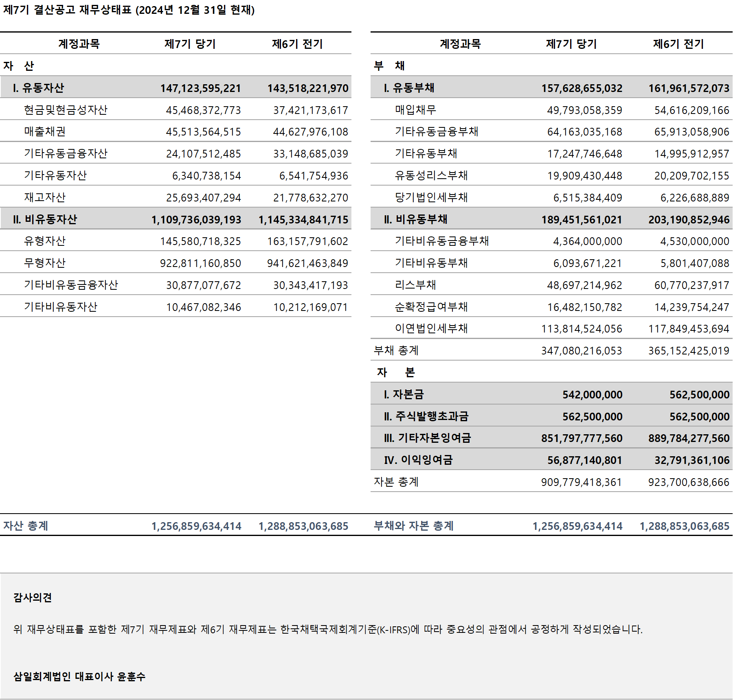Click the II. 비유동부채 section header
The height and width of the screenshot is (700, 733).
416,219
